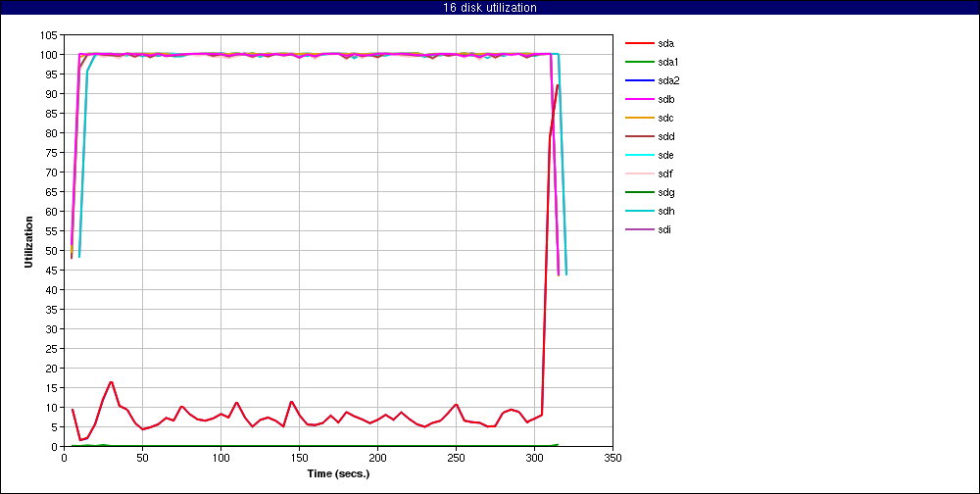
Task: Click the 300 x-axis tick value
Action: coord(534,458)
